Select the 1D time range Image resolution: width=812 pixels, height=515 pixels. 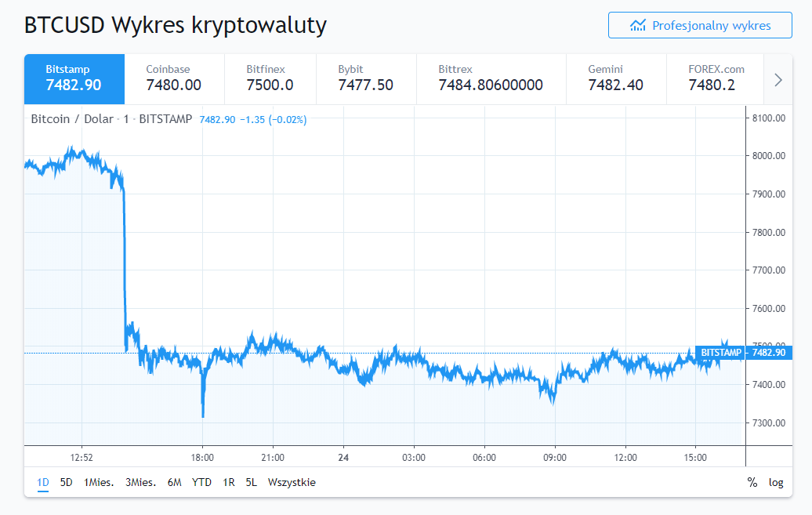click(x=43, y=482)
